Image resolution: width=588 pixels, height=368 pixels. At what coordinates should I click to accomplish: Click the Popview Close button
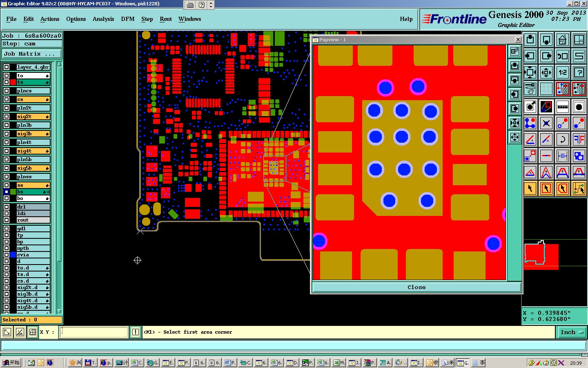click(416, 287)
